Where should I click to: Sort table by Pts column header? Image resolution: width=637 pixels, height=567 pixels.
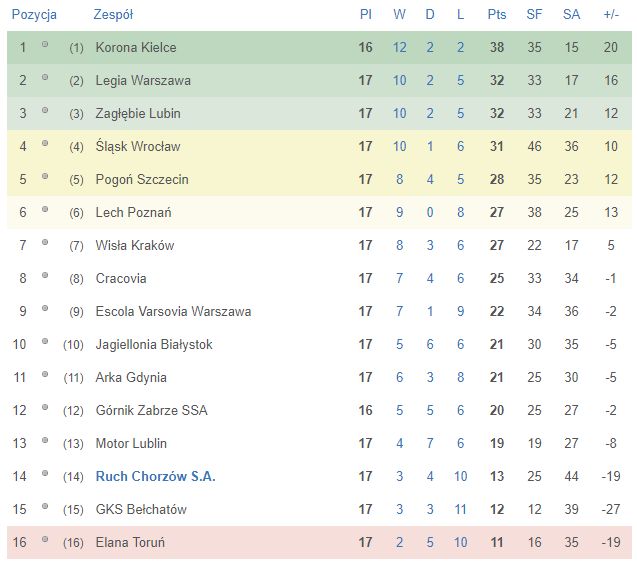tap(496, 15)
